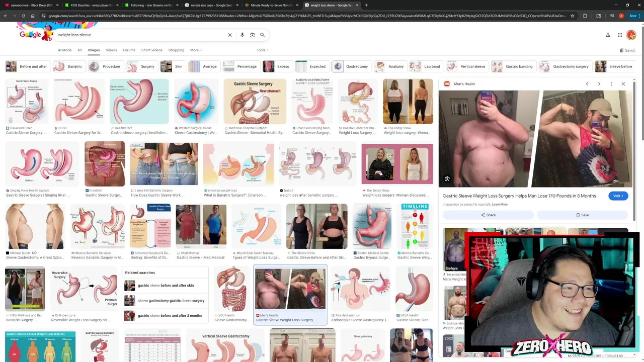The image size is (644, 362).
Task: Select the 'Skin' filter chip
Action: (172, 66)
